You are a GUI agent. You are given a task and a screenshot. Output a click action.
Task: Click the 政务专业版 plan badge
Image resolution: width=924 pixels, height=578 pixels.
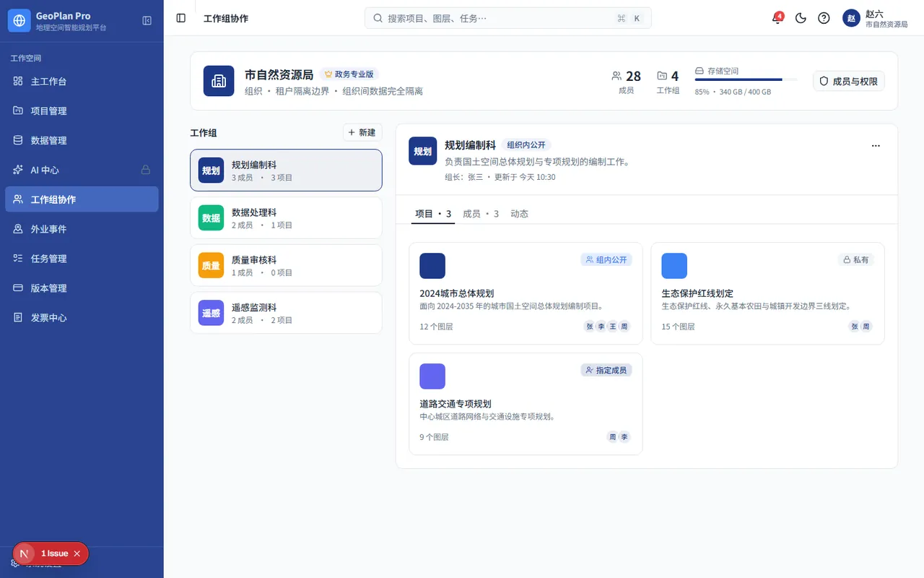coord(349,74)
